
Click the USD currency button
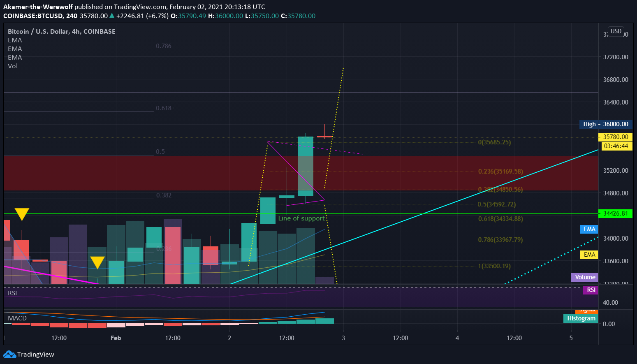click(616, 31)
